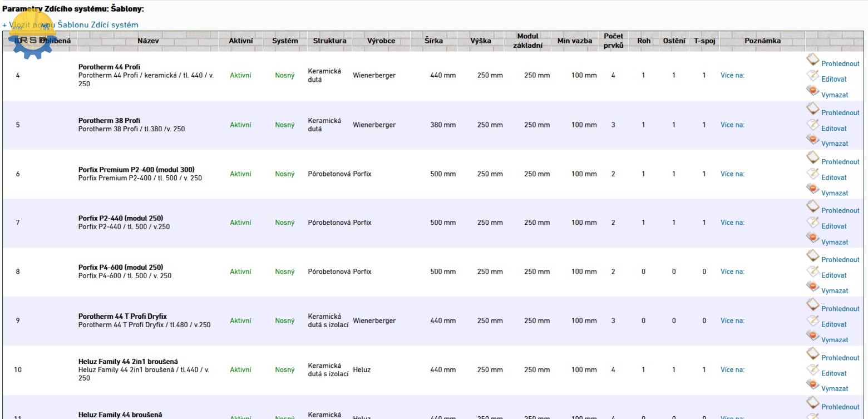The width and height of the screenshot is (868, 419).
Task: Click the Editovat icon for Porfix P4-600
Action: pyautogui.click(x=812, y=272)
